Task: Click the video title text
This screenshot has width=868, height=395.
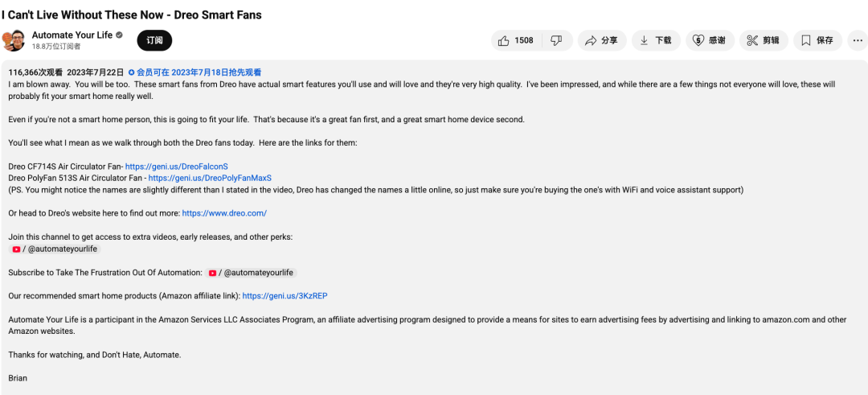Action: (132, 15)
